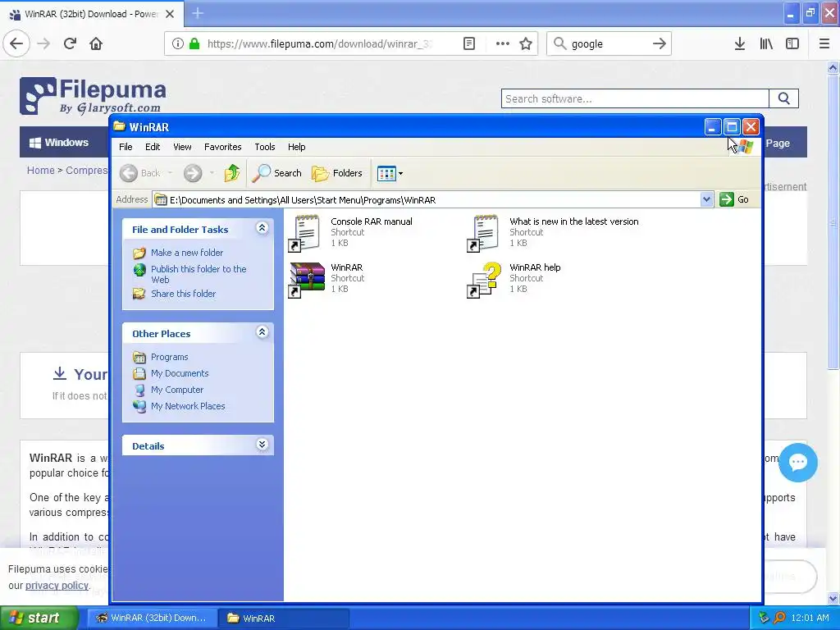Open Firefox page actions three-dot menu
840x630 pixels.
click(x=503, y=43)
